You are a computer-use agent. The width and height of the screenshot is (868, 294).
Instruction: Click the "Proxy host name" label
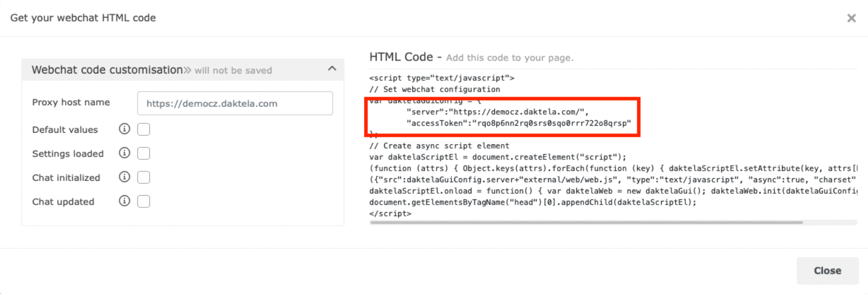click(71, 102)
